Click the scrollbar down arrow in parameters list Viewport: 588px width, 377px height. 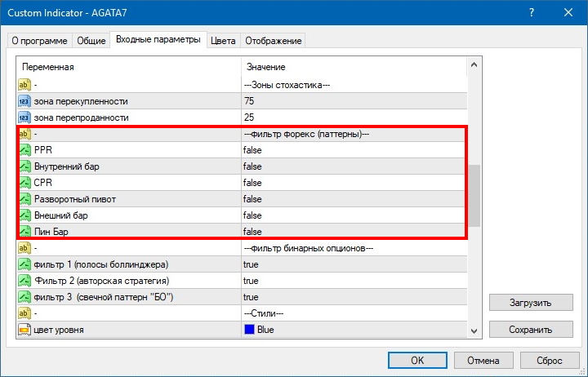[474, 331]
